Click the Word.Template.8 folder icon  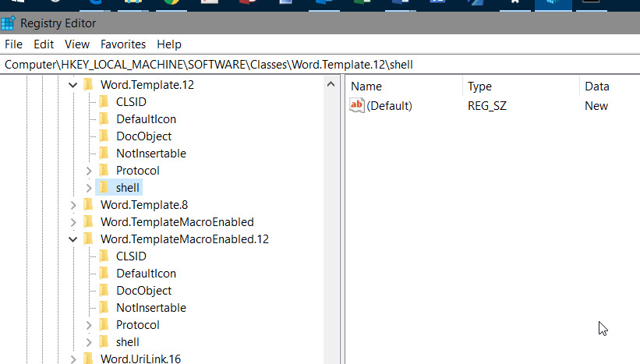click(88, 204)
